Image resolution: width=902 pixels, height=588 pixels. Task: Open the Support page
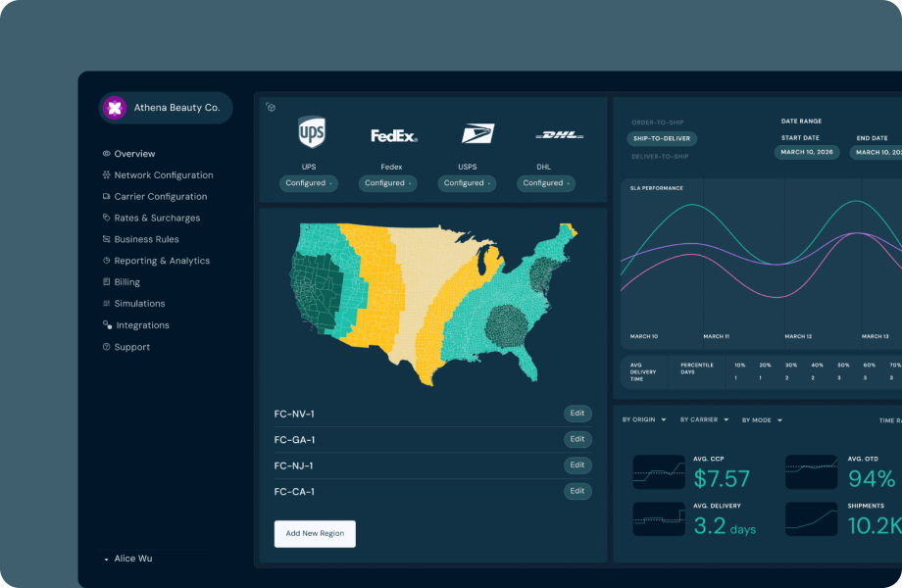(x=132, y=347)
